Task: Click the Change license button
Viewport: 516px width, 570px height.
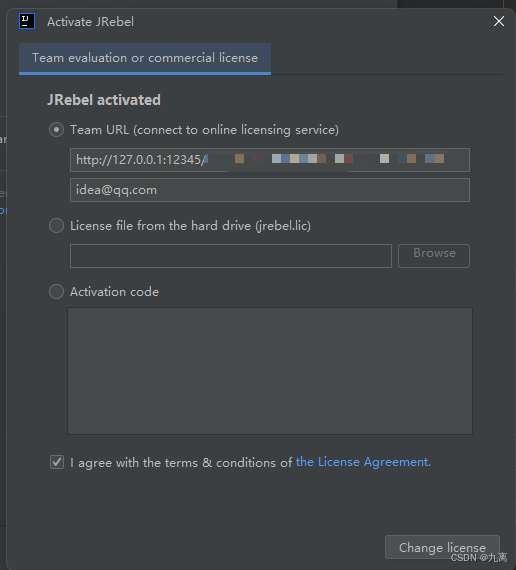Action: 442,547
